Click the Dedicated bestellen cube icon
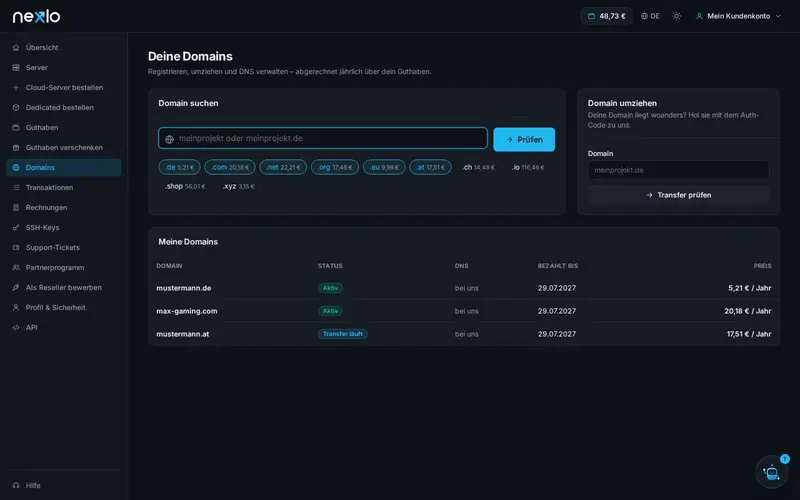800x500 pixels. click(16, 108)
